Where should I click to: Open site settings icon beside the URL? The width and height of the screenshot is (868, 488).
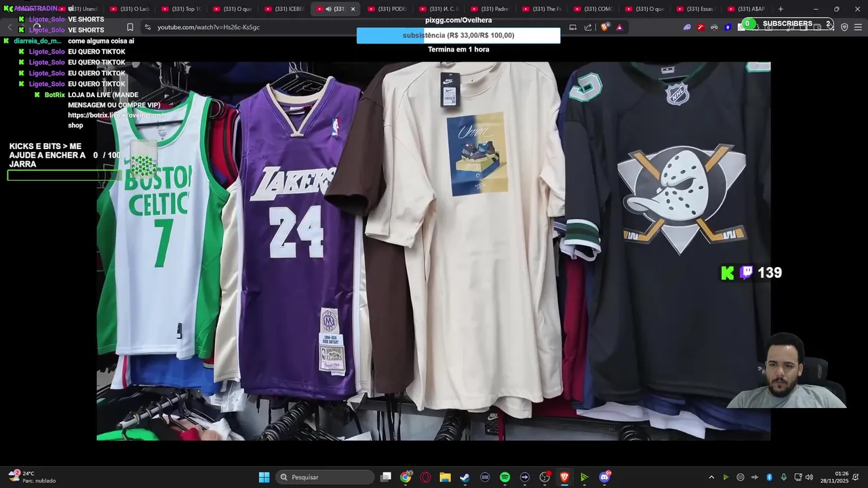pos(147,27)
